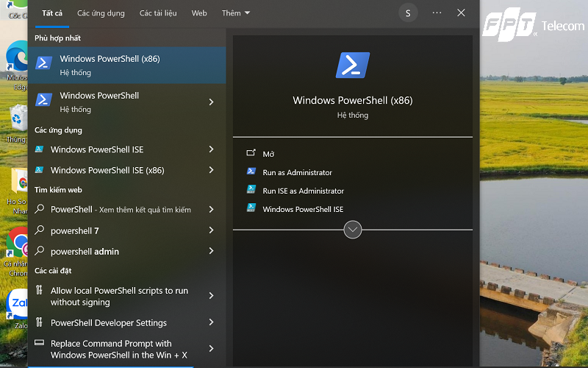Expand arrow for PowerShell web search result
Viewport: 588px width, 368px height.
211,210
